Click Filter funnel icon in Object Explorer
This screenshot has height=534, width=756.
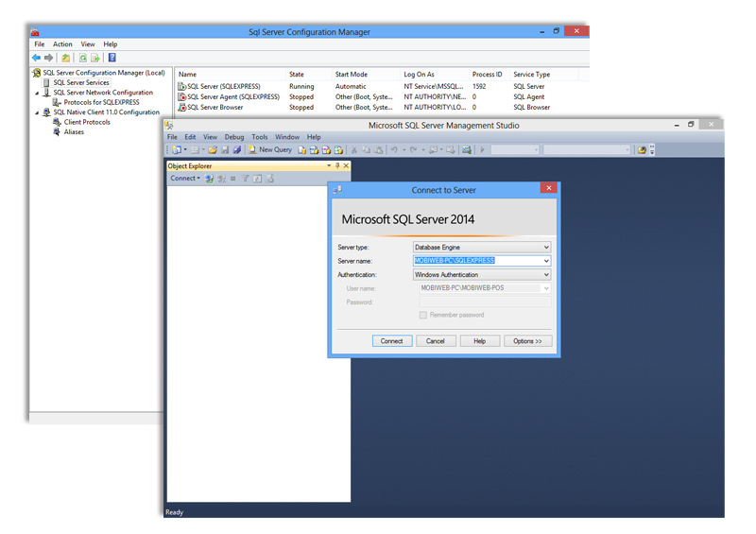point(245,179)
